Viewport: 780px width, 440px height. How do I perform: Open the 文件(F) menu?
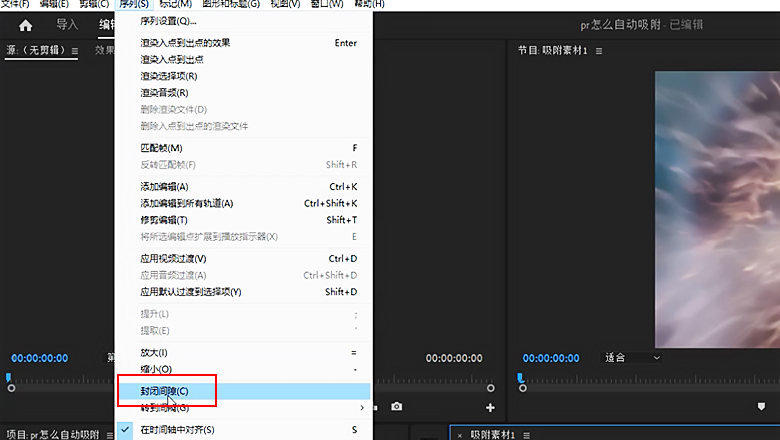(15, 4)
